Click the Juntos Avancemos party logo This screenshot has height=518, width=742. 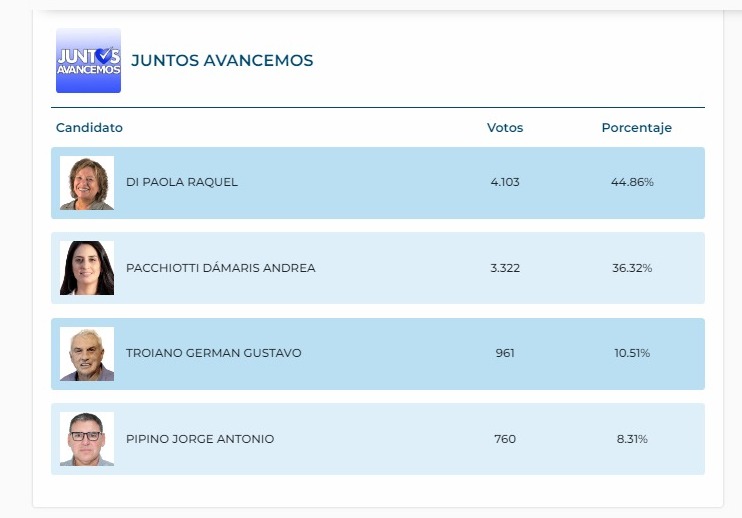pos(88,61)
